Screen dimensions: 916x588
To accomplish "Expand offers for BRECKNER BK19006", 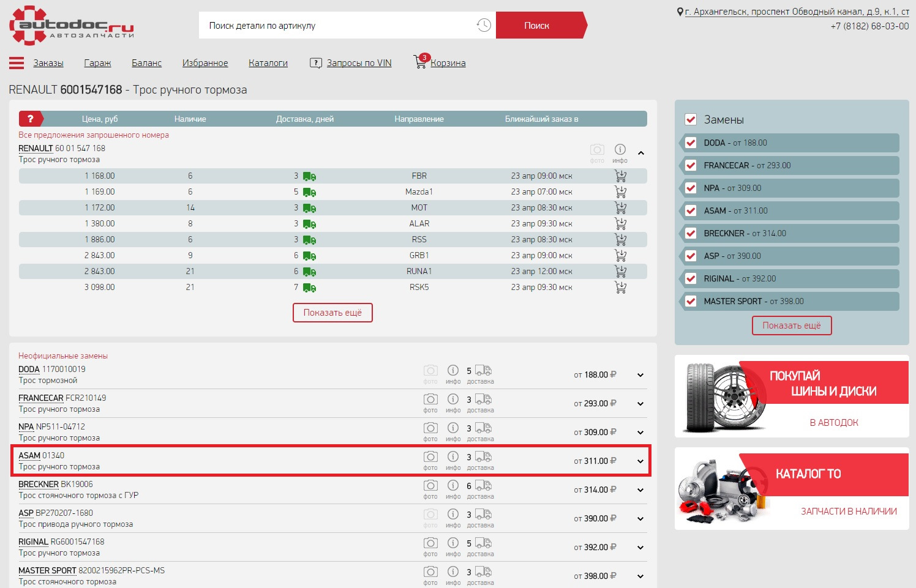I will [640, 490].
